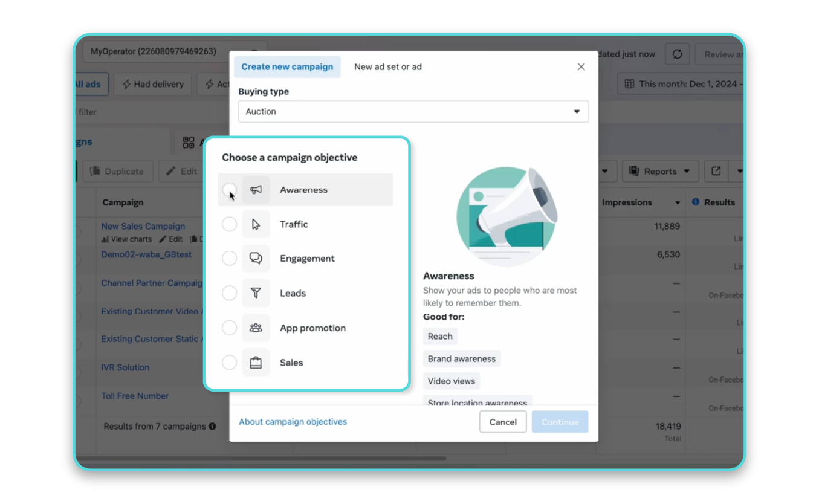The width and height of the screenshot is (819, 504).
Task: Open the This month date range picker
Action: coord(681,84)
